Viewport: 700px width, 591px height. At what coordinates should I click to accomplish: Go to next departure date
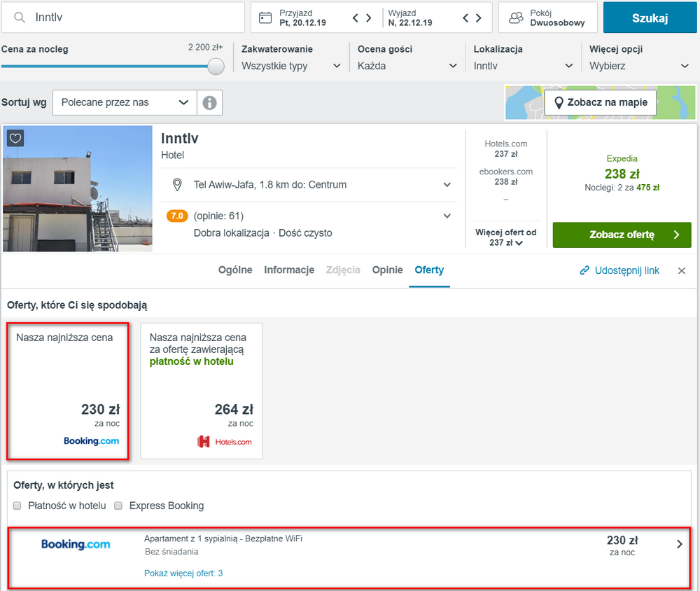pyautogui.click(x=479, y=18)
